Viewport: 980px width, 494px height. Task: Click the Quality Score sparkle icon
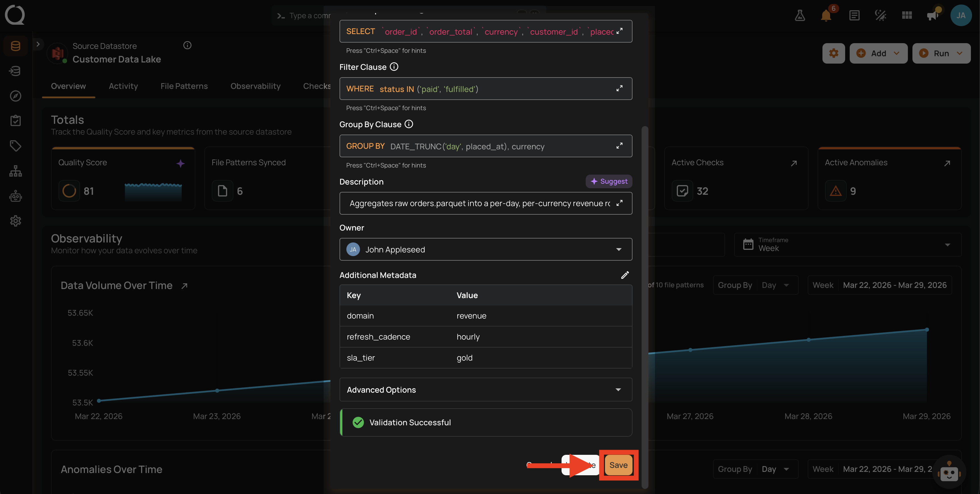(180, 163)
